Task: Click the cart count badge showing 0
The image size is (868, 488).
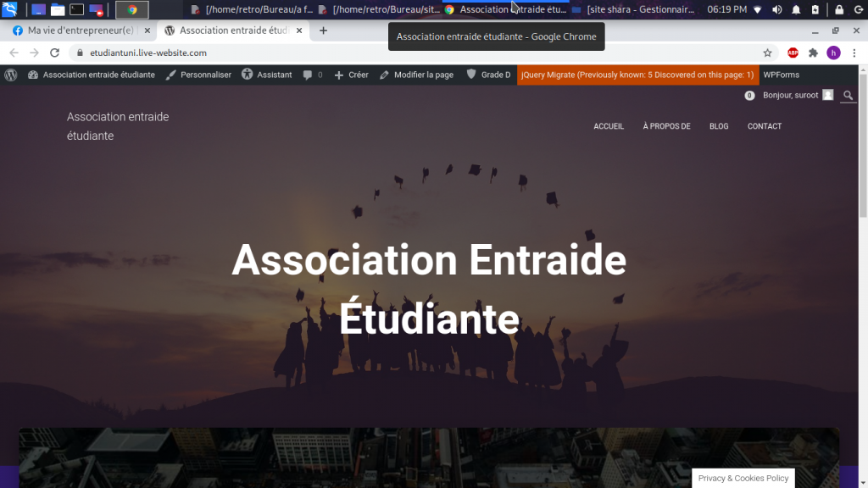Action: tap(749, 95)
